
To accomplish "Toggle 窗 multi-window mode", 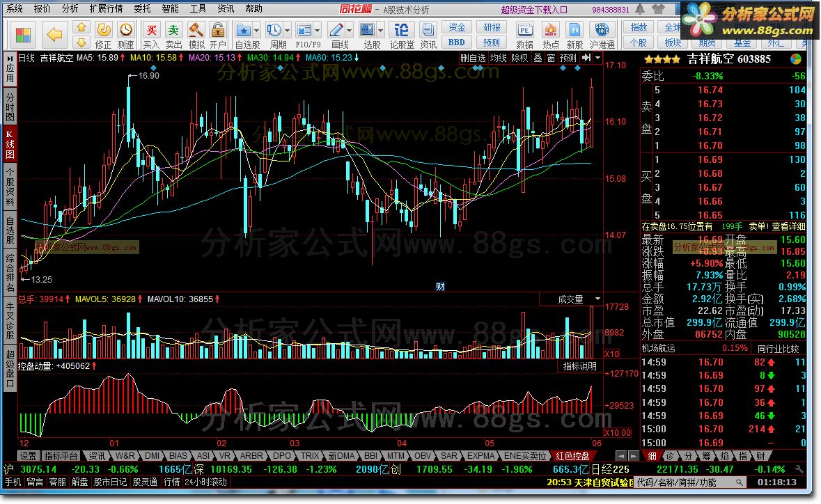I will [551, 58].
